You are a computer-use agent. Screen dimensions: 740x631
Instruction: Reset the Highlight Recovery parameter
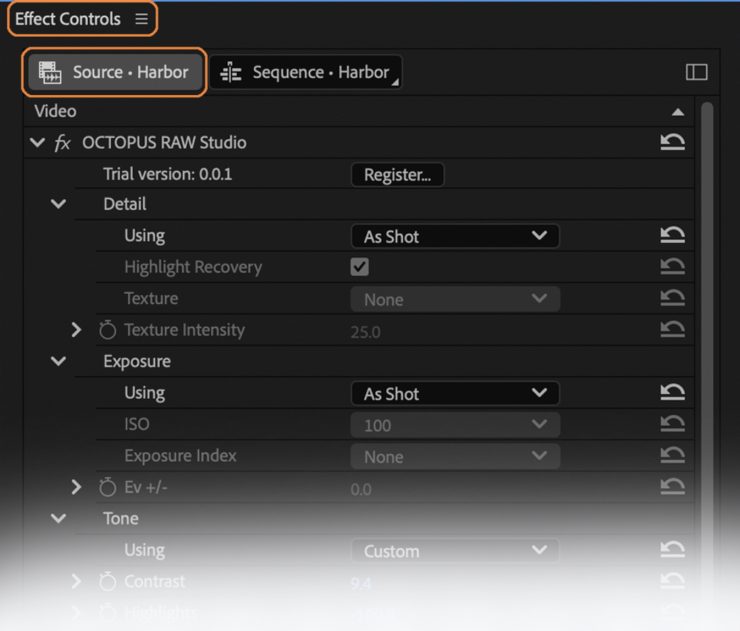click(x=673, y=266)
